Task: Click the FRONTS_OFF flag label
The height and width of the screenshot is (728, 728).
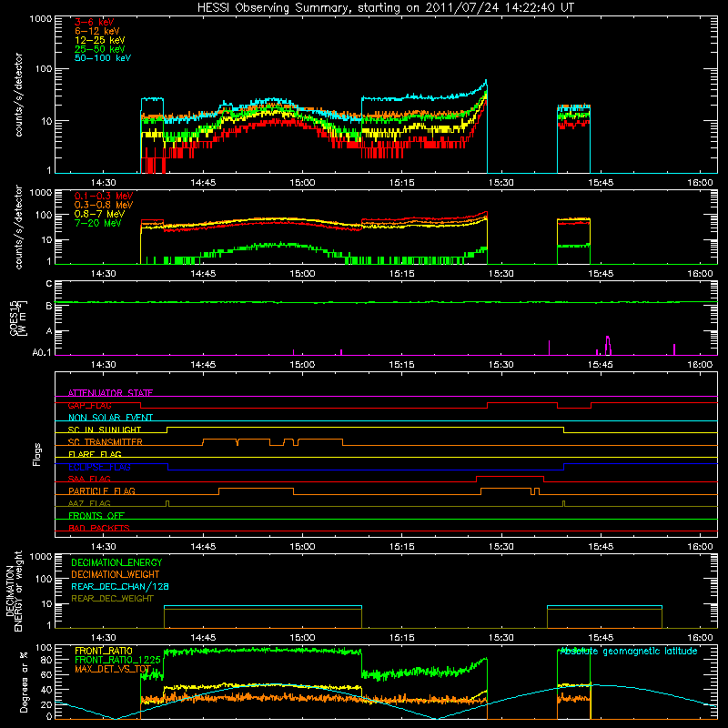Action: point(96,516)
